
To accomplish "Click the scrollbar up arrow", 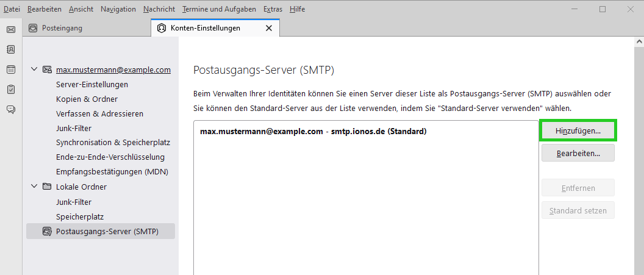I will (640, 42).
